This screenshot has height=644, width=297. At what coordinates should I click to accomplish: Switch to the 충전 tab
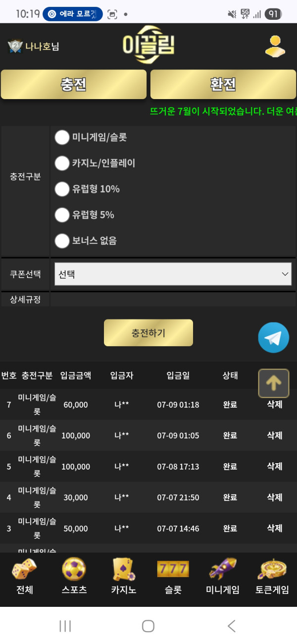coord(74,84)
